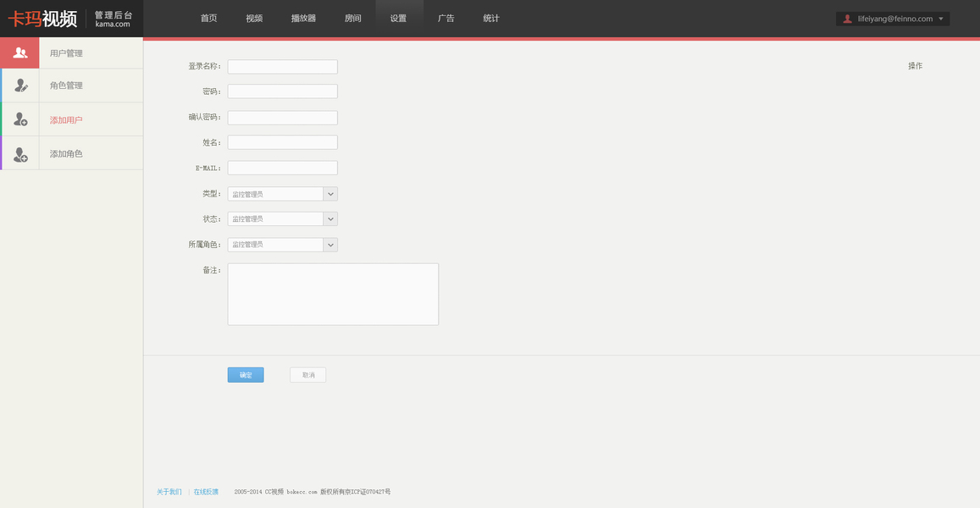Click the 取消 button
This screenshot has width=980, height=508.
[308, 375]
